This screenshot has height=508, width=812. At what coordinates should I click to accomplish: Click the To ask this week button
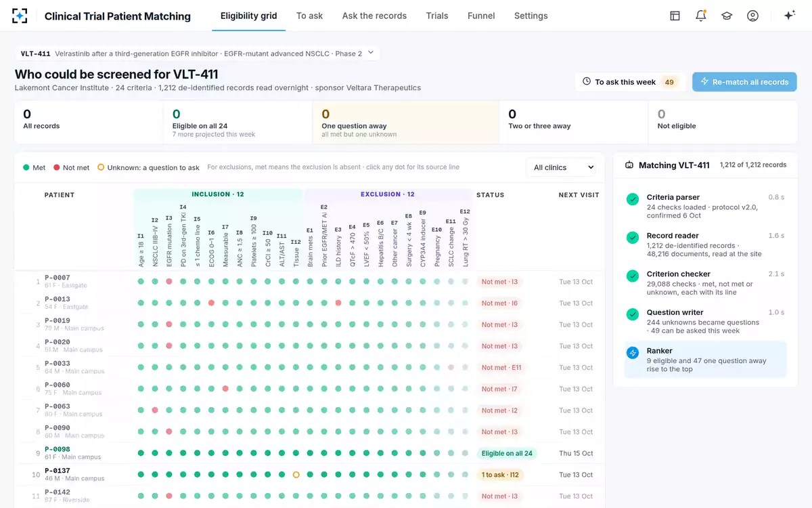coord(630,82)
